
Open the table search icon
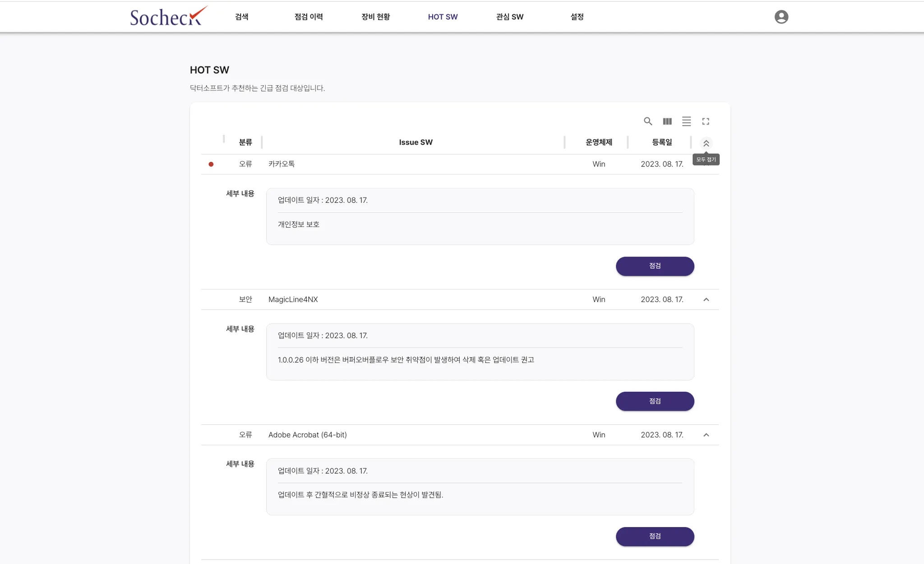tap(648, 121)
